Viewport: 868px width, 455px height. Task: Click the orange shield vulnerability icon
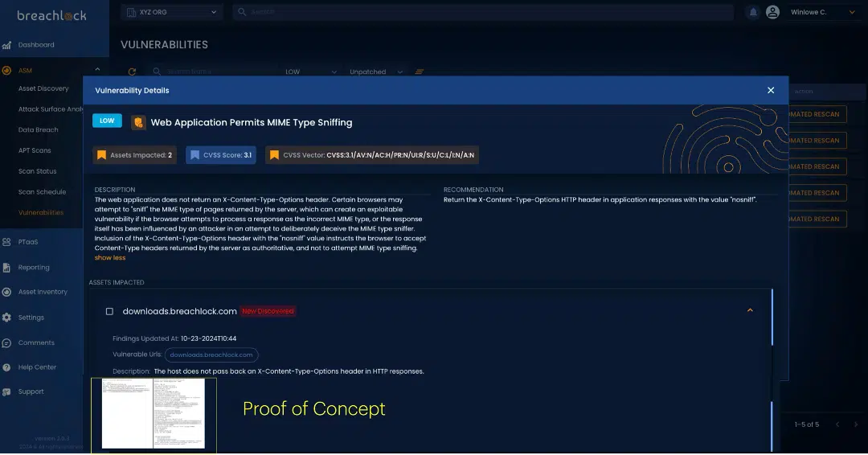pos(138,122)
